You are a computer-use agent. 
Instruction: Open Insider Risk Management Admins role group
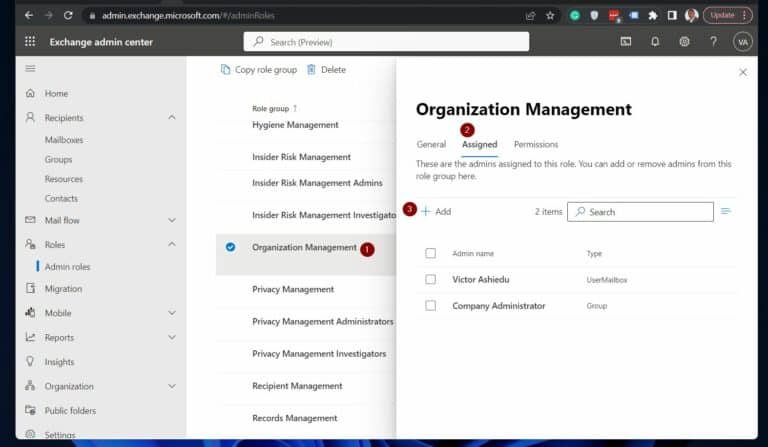tap(317, 183)
